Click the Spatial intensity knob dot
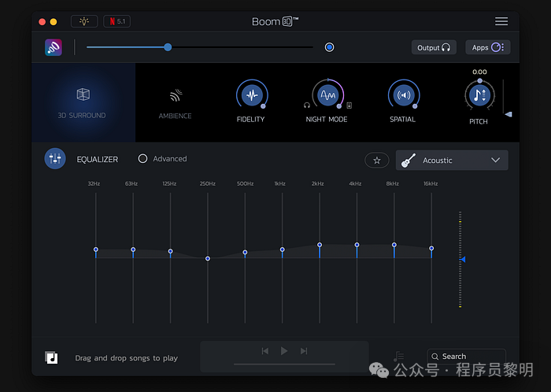 [415, 106]
